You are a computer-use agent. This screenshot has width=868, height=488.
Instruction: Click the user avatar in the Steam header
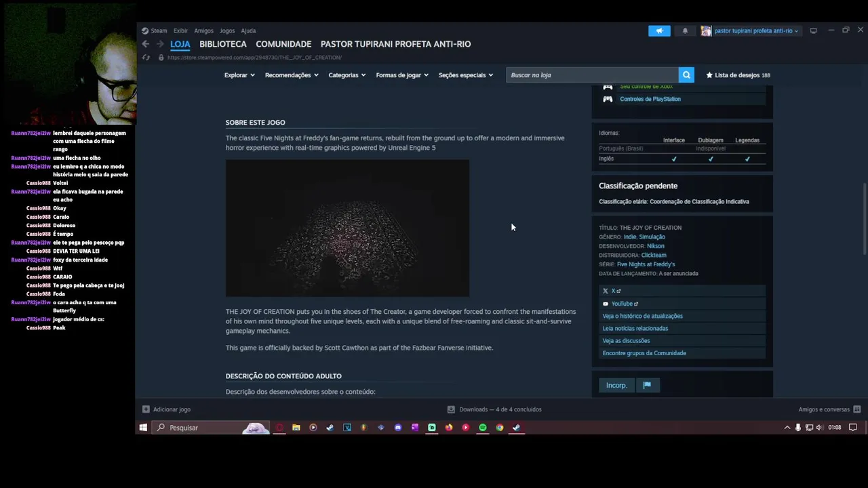(706, 30)
